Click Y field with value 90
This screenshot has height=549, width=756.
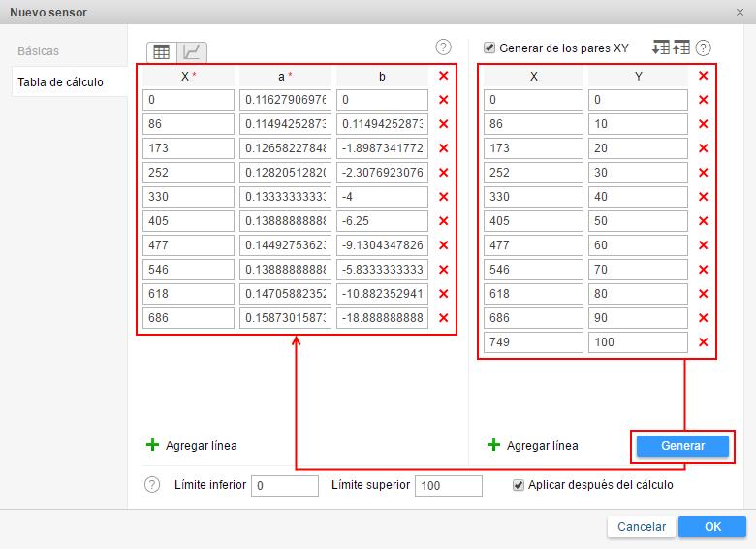[638, 318]
